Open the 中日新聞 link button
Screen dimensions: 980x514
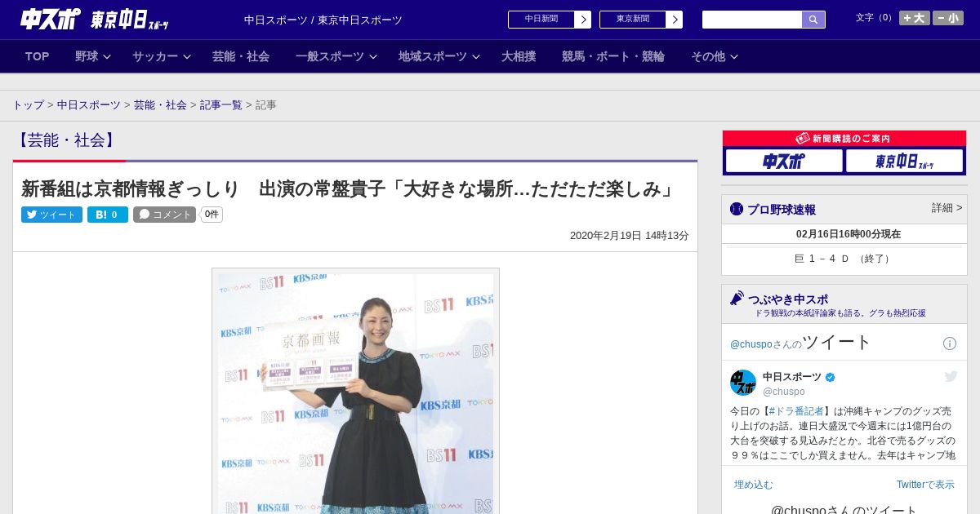pos(541,20)
